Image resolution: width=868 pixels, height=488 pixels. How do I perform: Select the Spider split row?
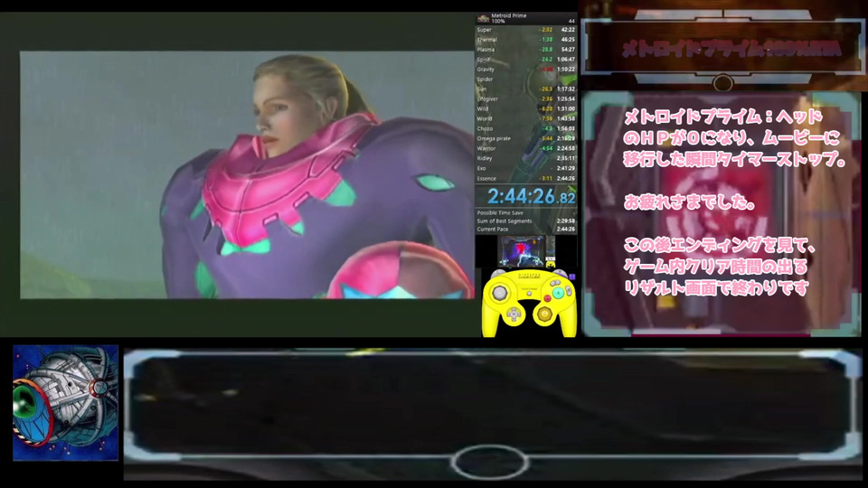[x=526, y=80]
